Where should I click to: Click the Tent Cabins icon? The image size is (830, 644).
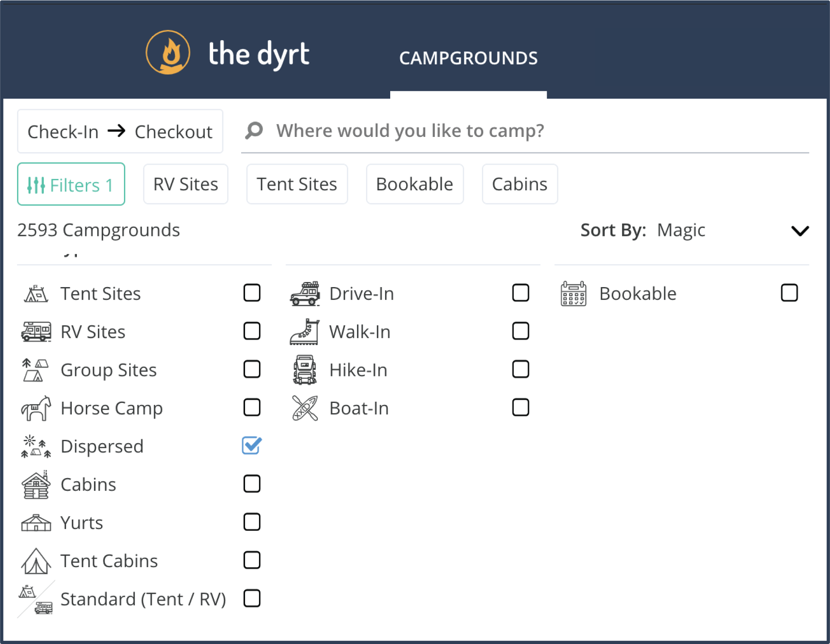coord(36,561)
